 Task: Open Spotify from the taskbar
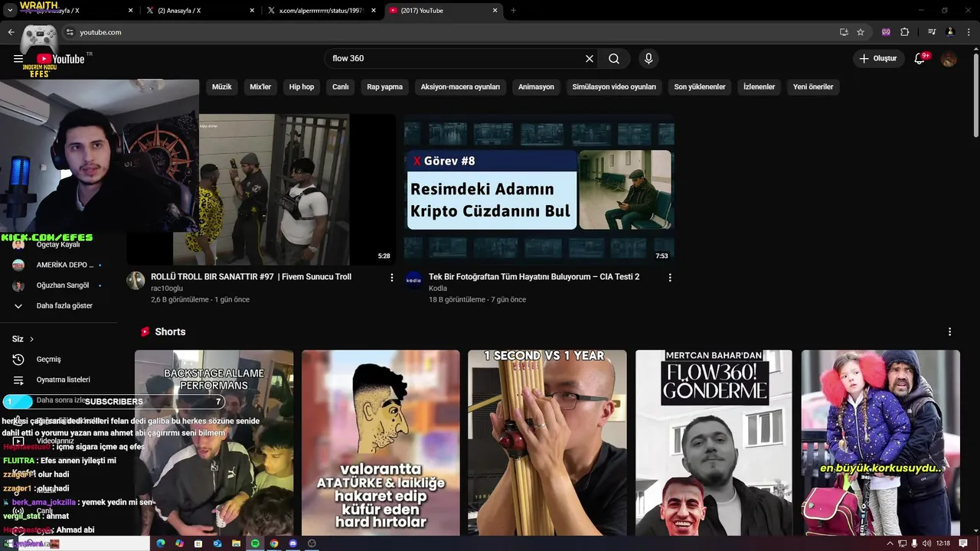tap(255, 543)
